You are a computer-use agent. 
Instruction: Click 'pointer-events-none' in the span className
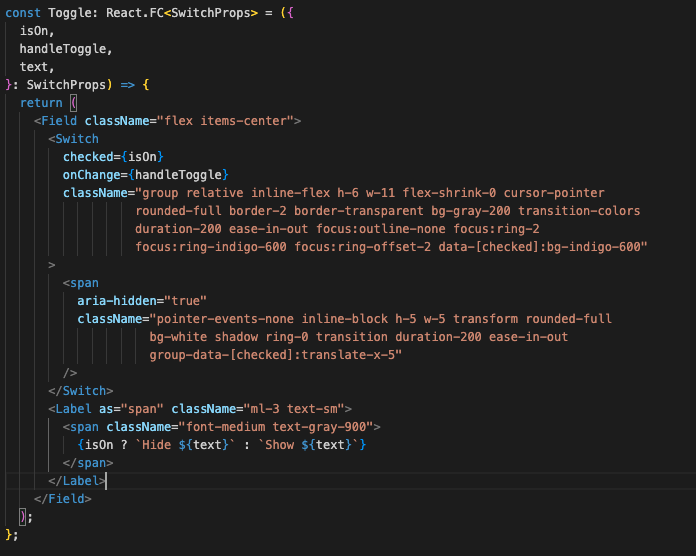click(x=225, y=319)
